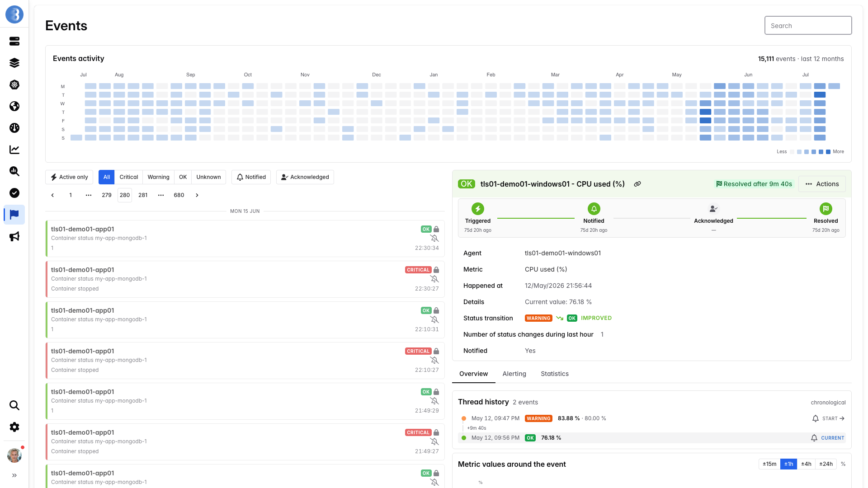Image resolution: width=868 pixels, height=488 pixels.
Task: Go to page 1
Action: click(71, 195)
